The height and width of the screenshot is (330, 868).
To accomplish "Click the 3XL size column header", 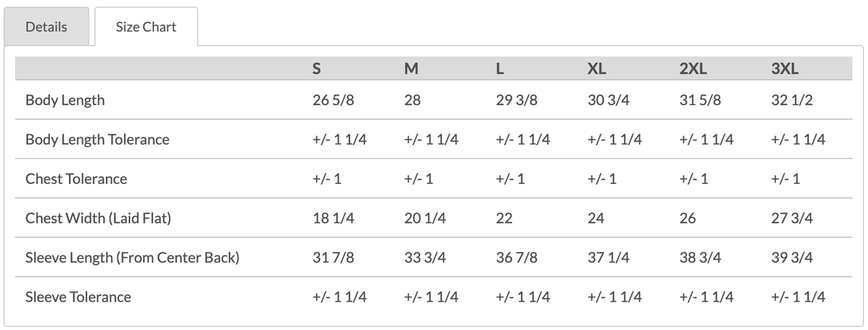I will pyautogui.click(x=785, y=69).
